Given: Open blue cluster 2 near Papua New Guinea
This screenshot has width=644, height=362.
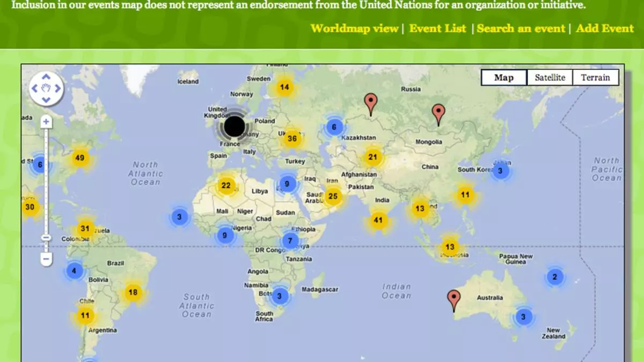Looking at the screenshot, I should 555,277.
